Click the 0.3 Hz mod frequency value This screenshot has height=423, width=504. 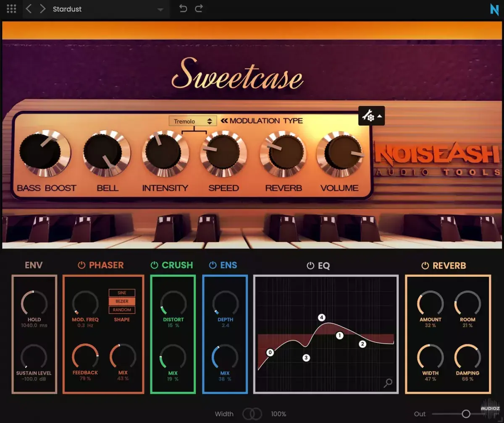(85, 325)
